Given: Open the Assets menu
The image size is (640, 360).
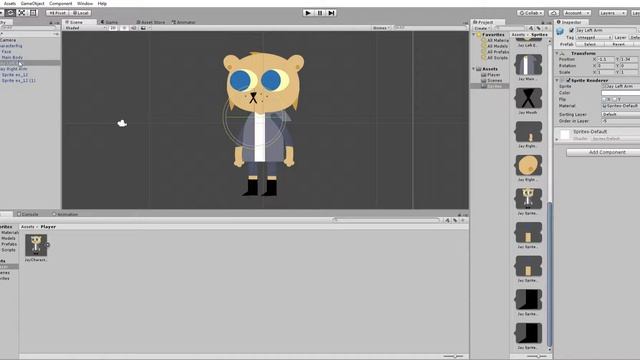Looking at the screenshot, I should [9, 3].
